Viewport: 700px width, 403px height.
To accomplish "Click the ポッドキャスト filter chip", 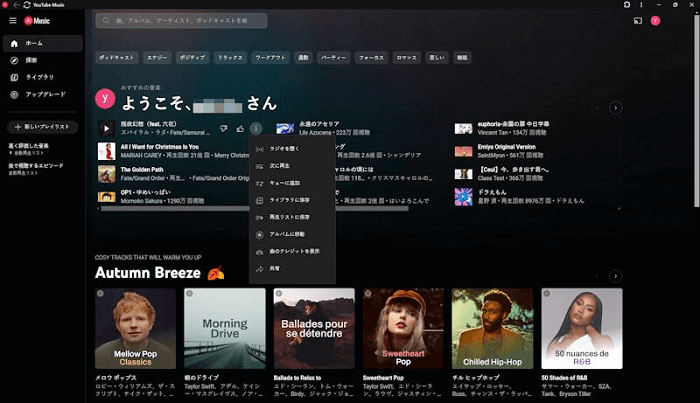I will coord(117,58).
